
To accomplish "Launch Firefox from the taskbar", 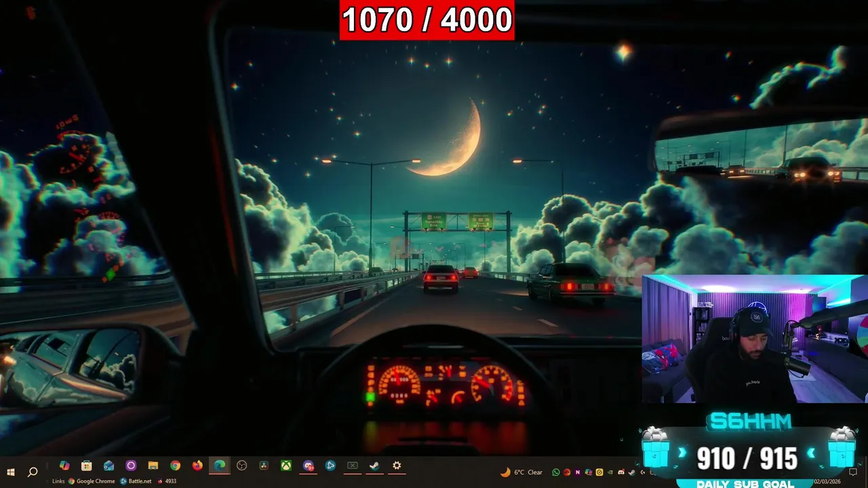I will point(197,466).
